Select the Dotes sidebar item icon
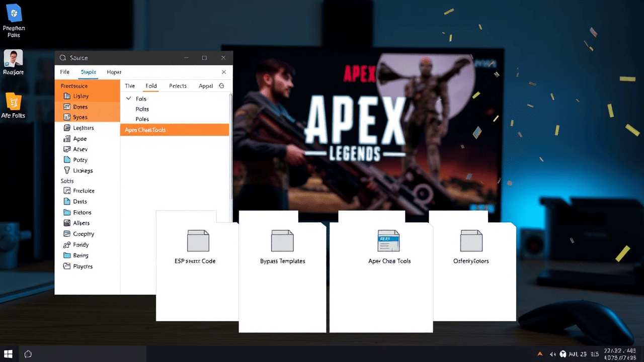Screen dimensions: 644x362 pyautogui.click(x=68, y=107)
